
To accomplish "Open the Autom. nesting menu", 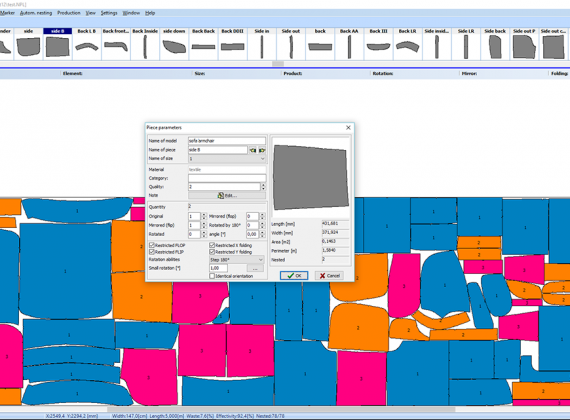I will tap(36, 13).
